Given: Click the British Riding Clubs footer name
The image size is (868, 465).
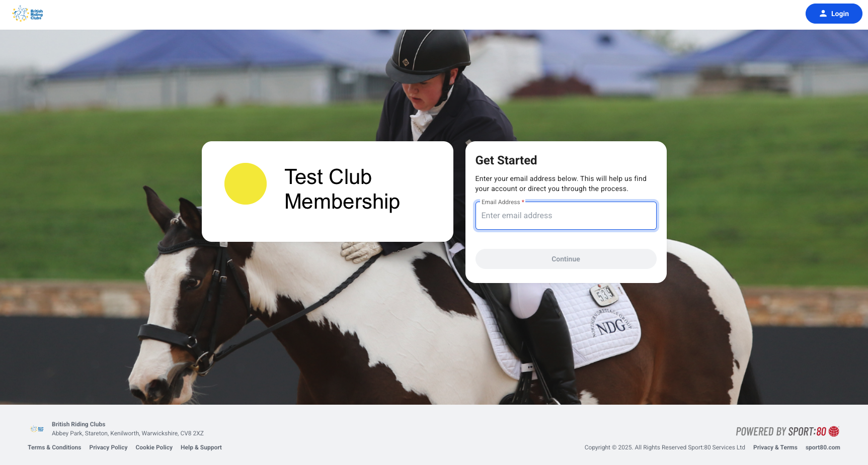Looking at the screenshot, I should pyautogui.click(x=78, y=424).
